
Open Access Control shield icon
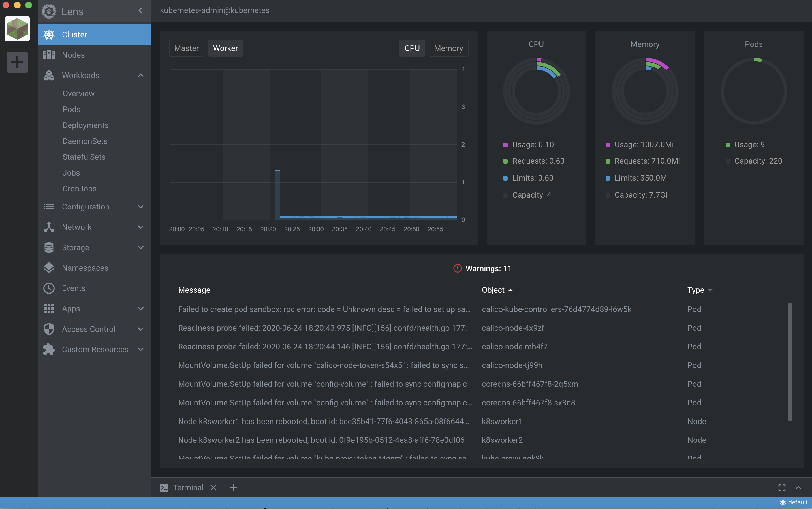point(49,329)
